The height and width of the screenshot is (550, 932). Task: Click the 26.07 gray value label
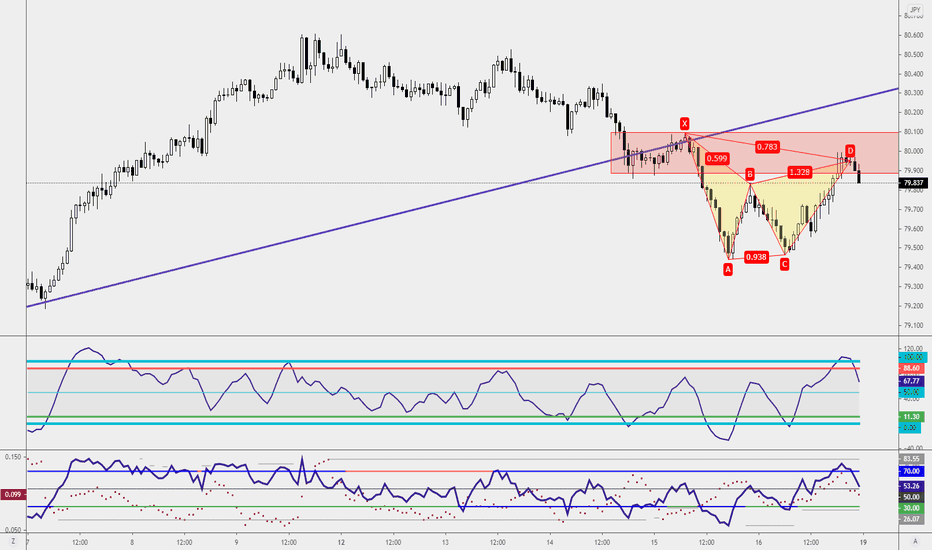pos(911,519)
